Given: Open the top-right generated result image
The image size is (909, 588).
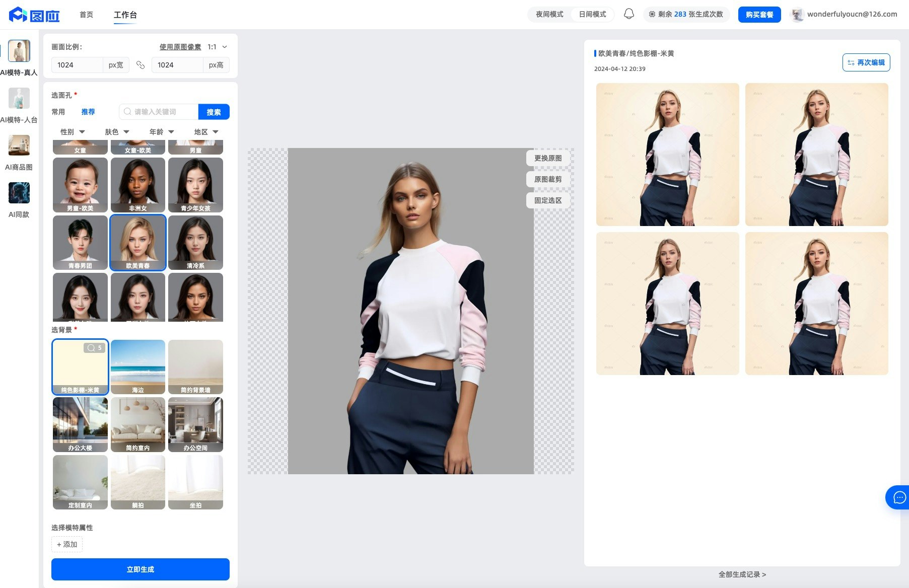Looking at the screenshot, I should [x=817, y=155].
